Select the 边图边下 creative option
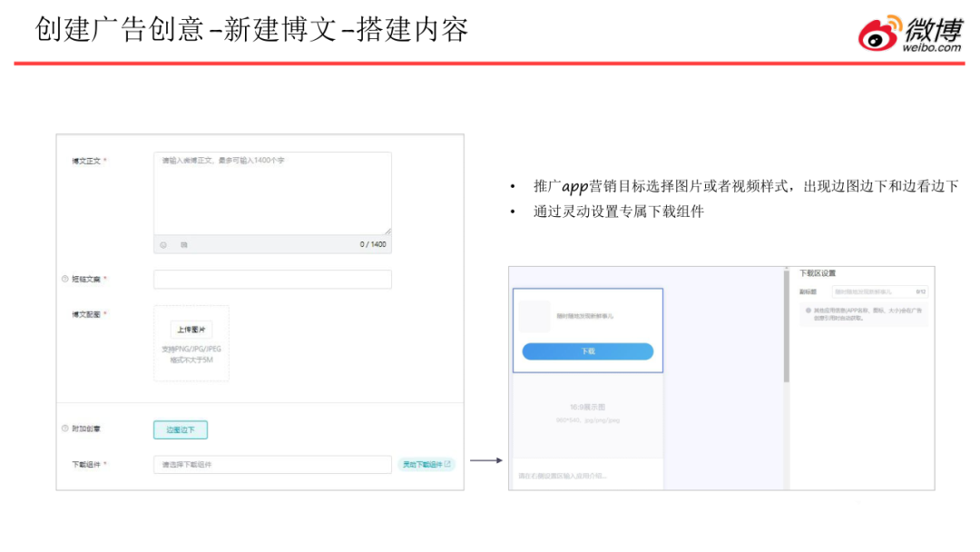The height and width of the screenshot is (552, 980). pyautogui.click(x=181, y=429)
